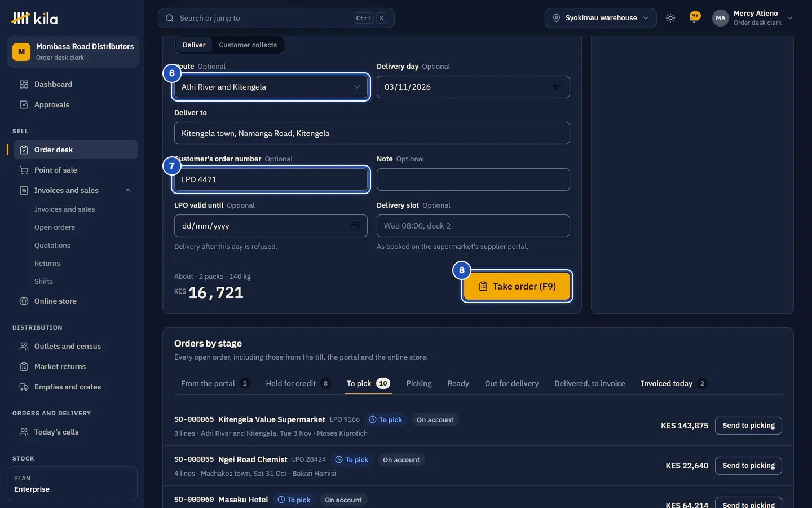
Task: Open Quotations in the sidebar
Action: (52, 246)
